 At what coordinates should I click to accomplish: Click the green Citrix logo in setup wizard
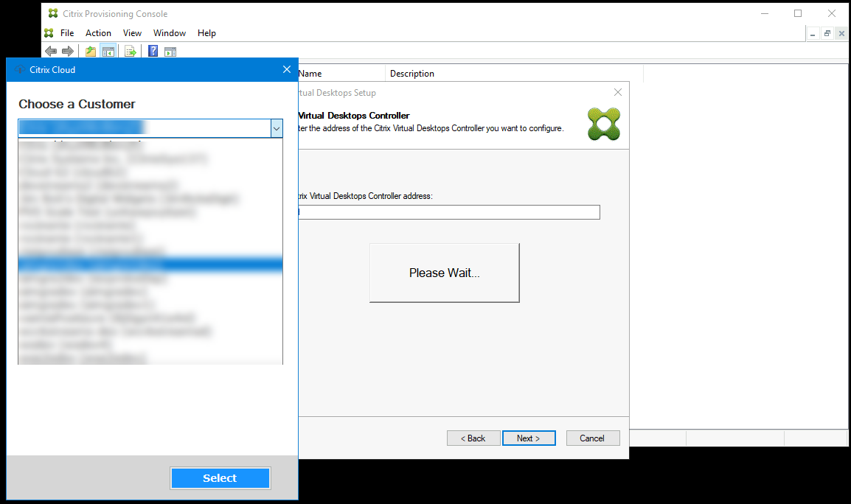[604, 125]
